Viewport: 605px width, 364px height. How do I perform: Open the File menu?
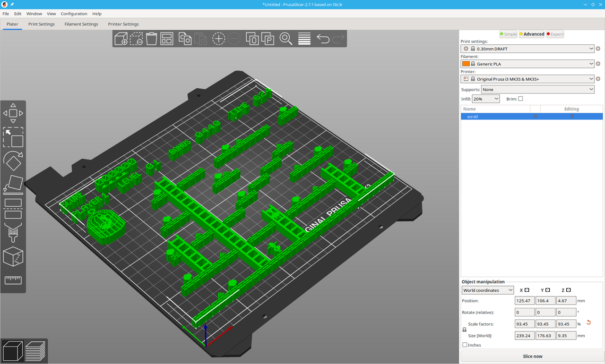coord(6,14)
